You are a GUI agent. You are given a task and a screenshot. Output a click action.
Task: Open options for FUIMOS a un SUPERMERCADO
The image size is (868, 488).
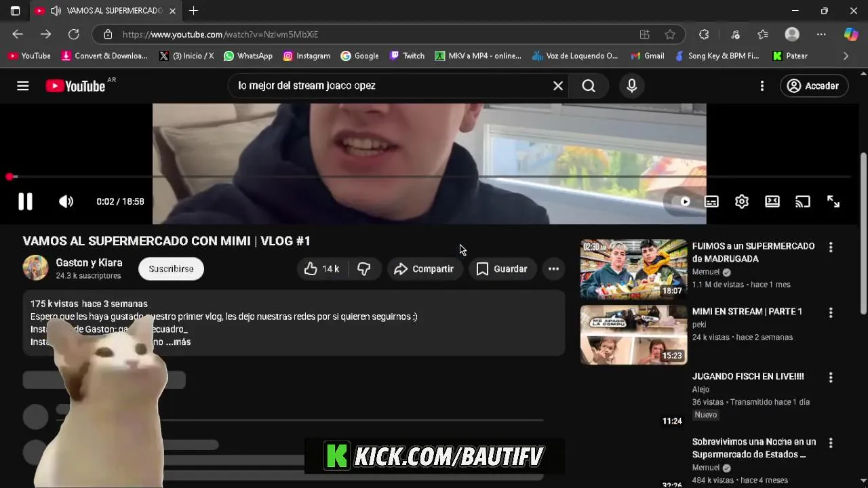point(831,247)
